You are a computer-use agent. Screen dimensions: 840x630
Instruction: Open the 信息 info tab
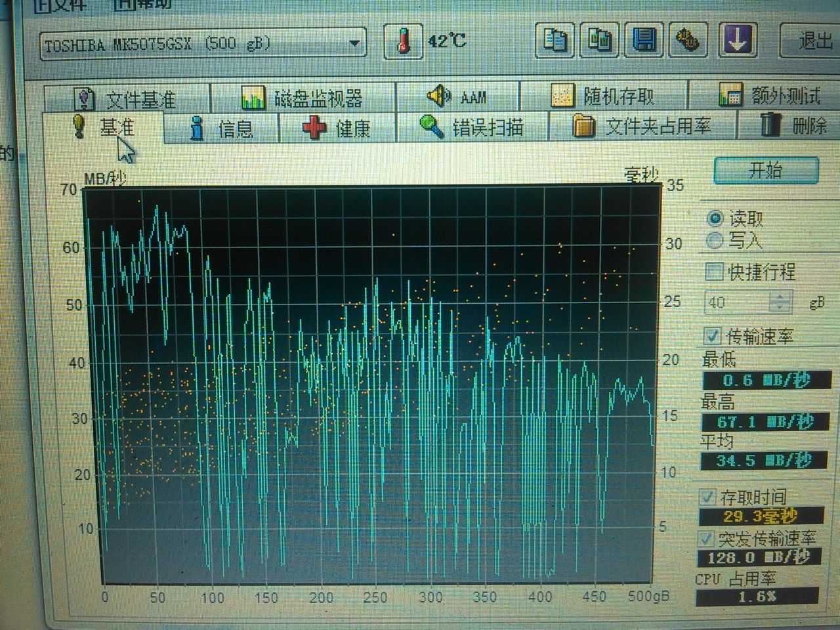[220, 128]
